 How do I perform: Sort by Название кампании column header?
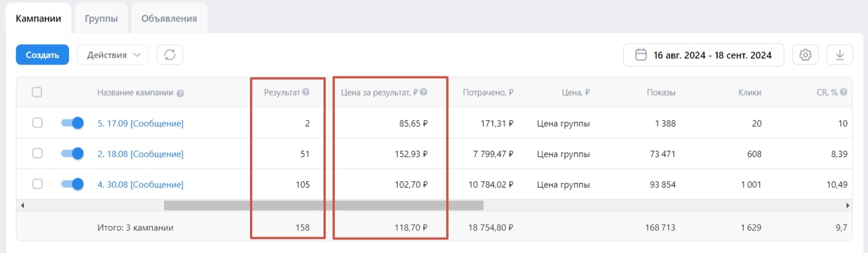pyautogui.click(x=135, y=93)
